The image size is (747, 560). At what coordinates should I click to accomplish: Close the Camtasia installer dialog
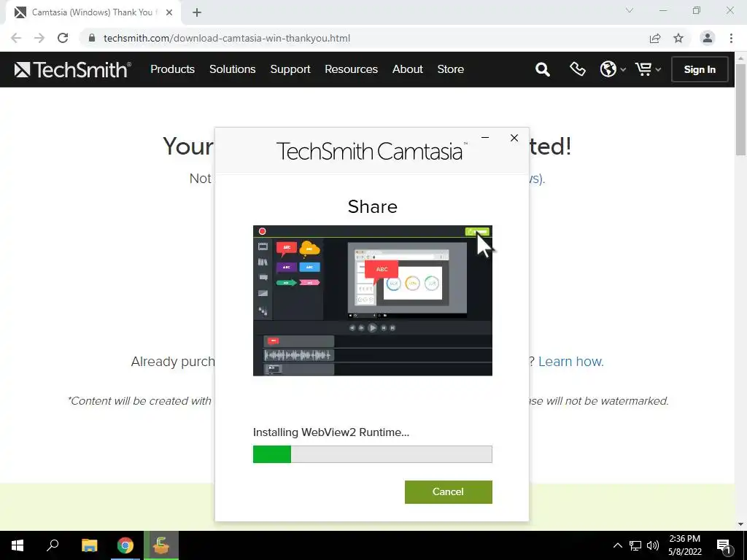point(514,138)
